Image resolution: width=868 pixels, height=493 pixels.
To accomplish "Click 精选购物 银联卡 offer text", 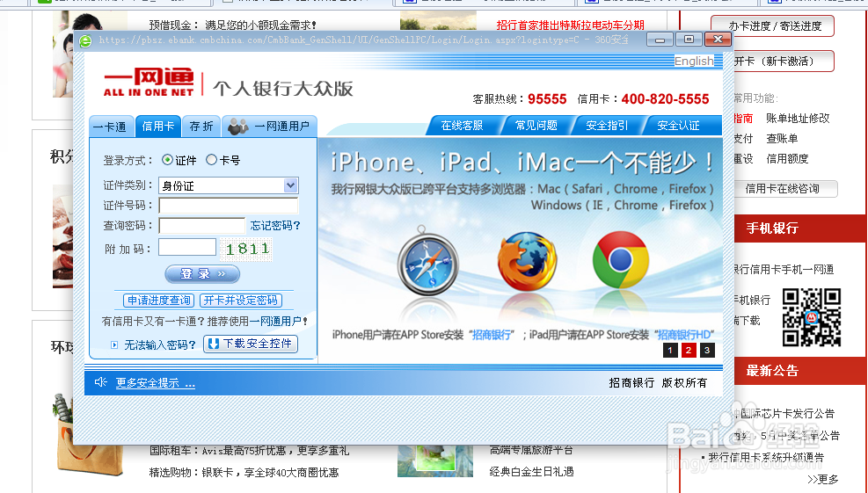I will point(244,472).
